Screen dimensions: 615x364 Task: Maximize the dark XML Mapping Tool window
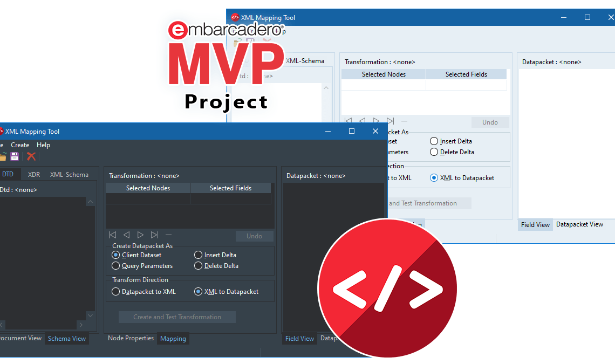(352, 132)
